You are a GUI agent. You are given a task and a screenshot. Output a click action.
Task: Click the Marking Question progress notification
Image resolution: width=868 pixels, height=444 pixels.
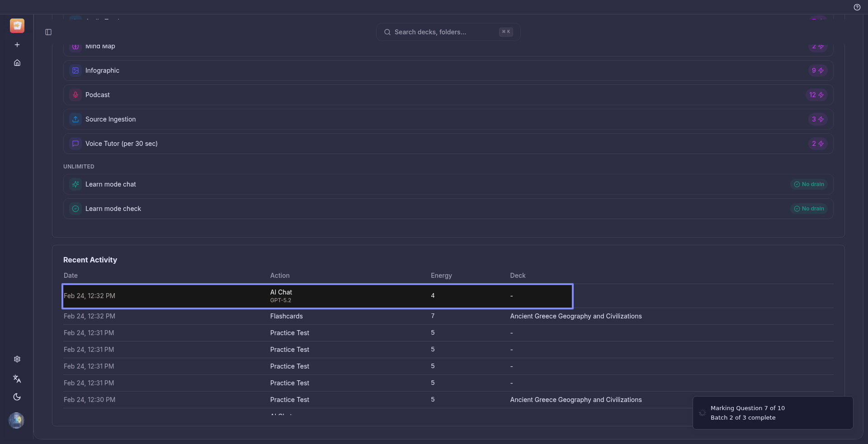click(772, 413)
